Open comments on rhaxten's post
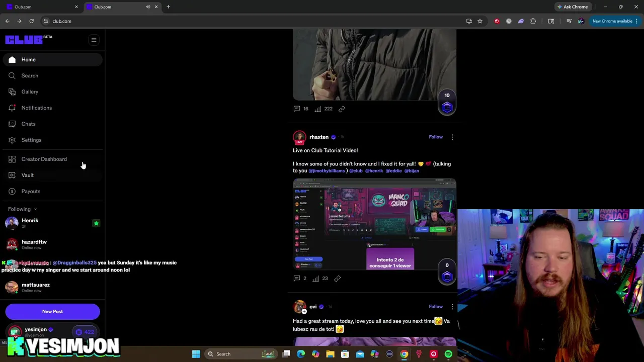644x362 pixels. (300, 278)
